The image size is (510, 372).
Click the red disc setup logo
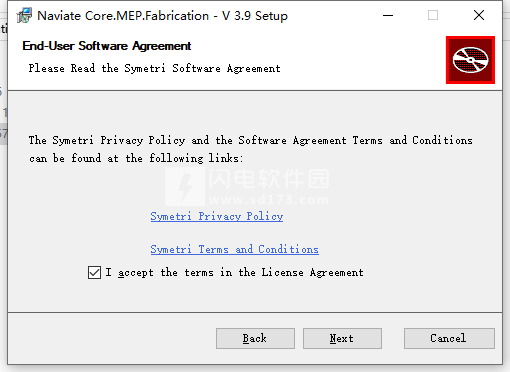point(470,60)
